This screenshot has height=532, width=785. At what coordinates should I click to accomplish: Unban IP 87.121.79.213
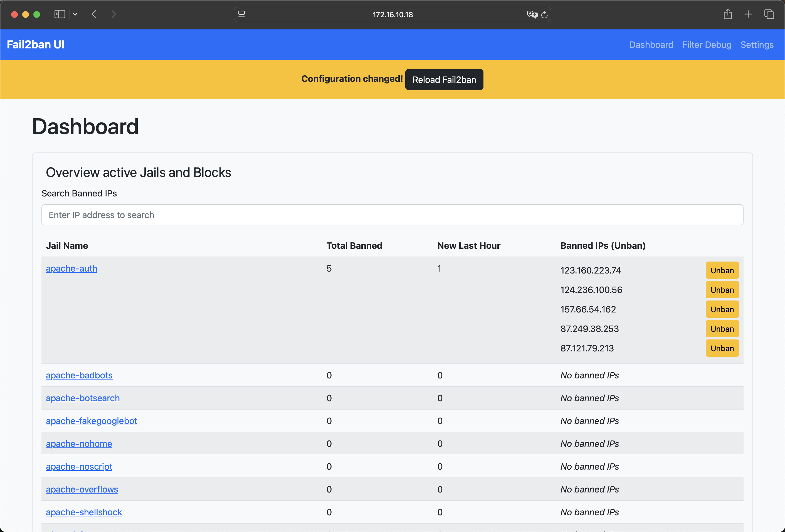tap(722, 348)
